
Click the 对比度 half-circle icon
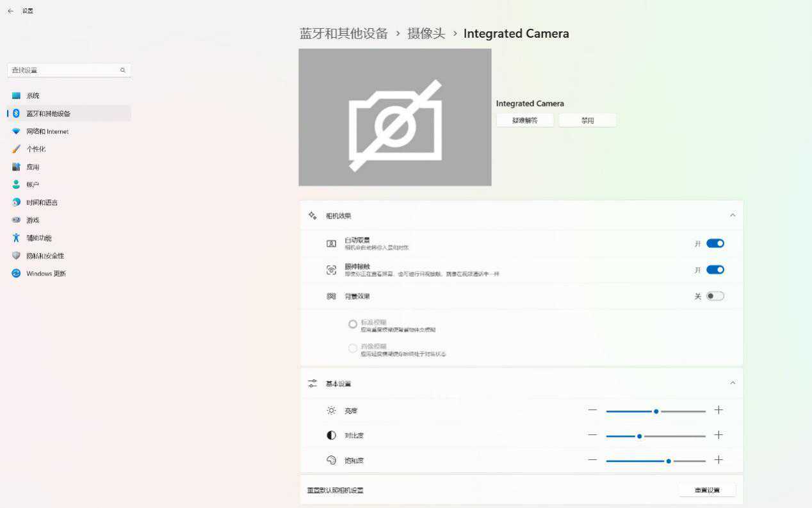pos(331,436)
